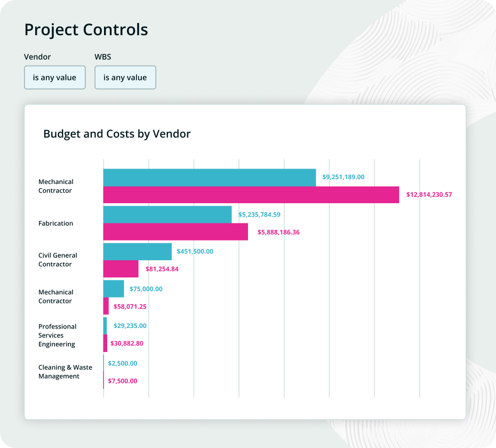This screenshot has height=448, width=496.
Task: Click the $30,882.80 data label
Action: [126, 343]
